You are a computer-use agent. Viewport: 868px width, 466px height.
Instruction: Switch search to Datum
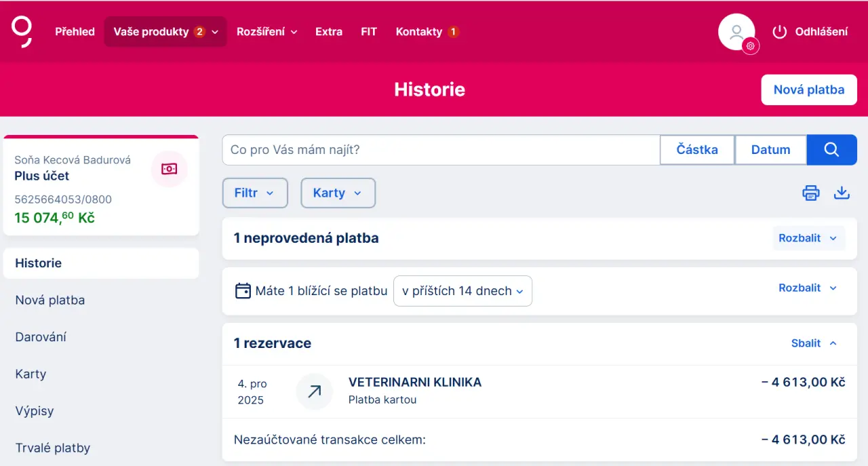[x=770, y=150]
